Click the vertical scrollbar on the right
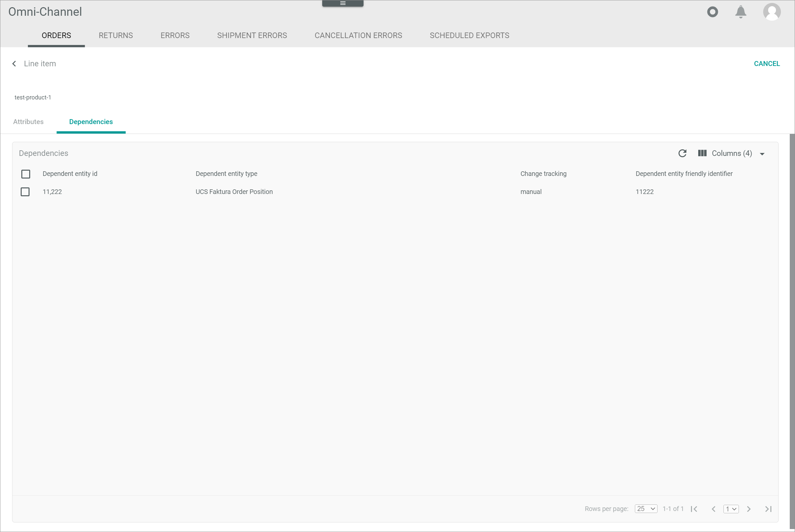The width and height of the screenshot is (795, 532). point(792,331)
